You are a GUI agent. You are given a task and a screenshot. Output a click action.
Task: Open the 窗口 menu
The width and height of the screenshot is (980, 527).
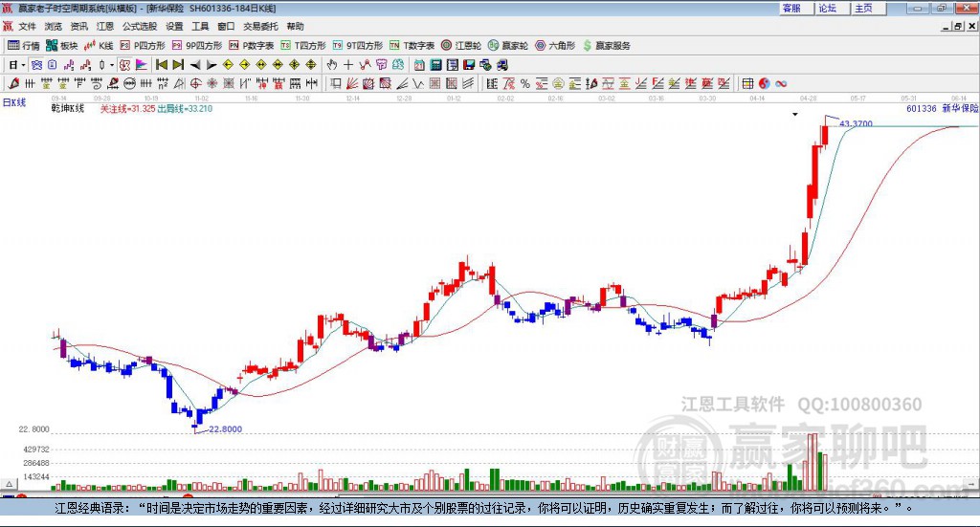226,26
